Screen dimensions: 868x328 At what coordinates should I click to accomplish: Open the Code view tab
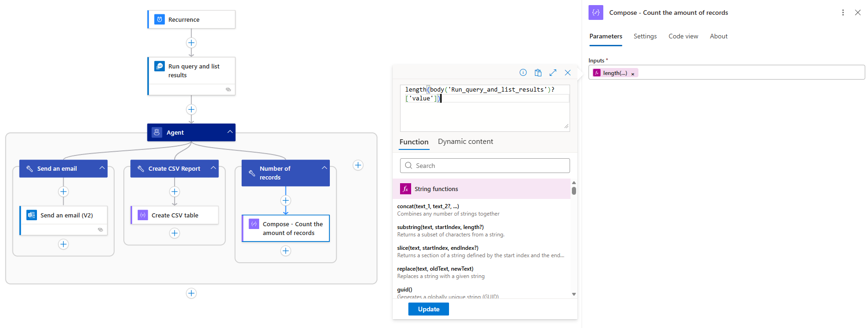pos(683,36)
